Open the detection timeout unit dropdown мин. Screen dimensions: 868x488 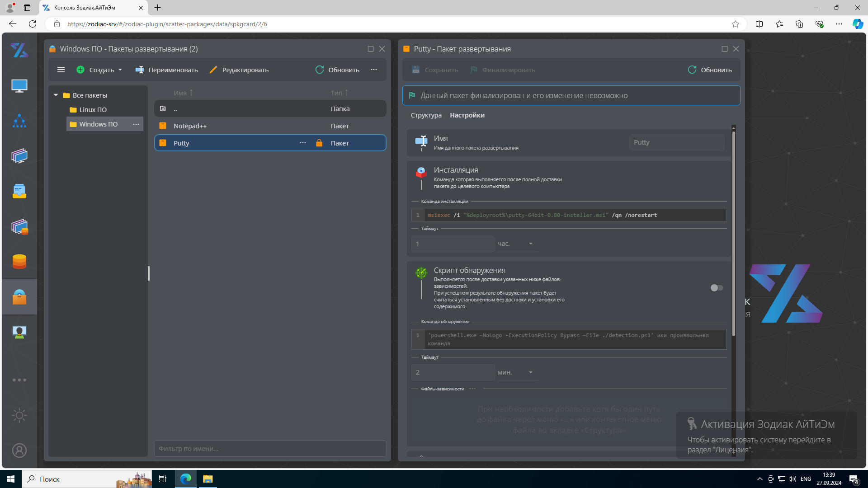click(x=517, y=373)
